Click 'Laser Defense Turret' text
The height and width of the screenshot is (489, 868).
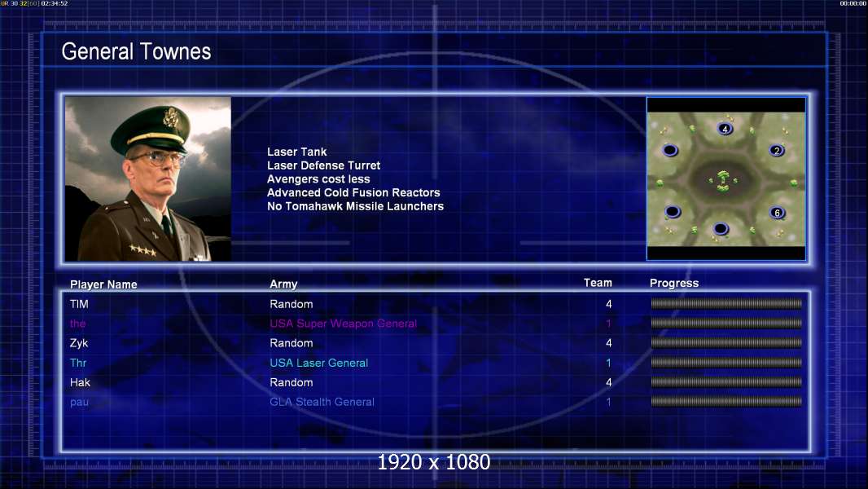[323, 165]
